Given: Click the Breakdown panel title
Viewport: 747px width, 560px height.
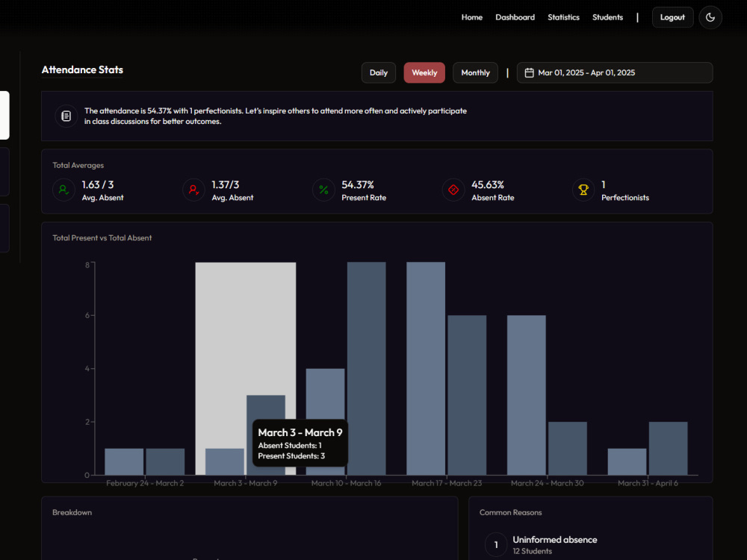Looking at the screenshot, I should coord(72,512).
